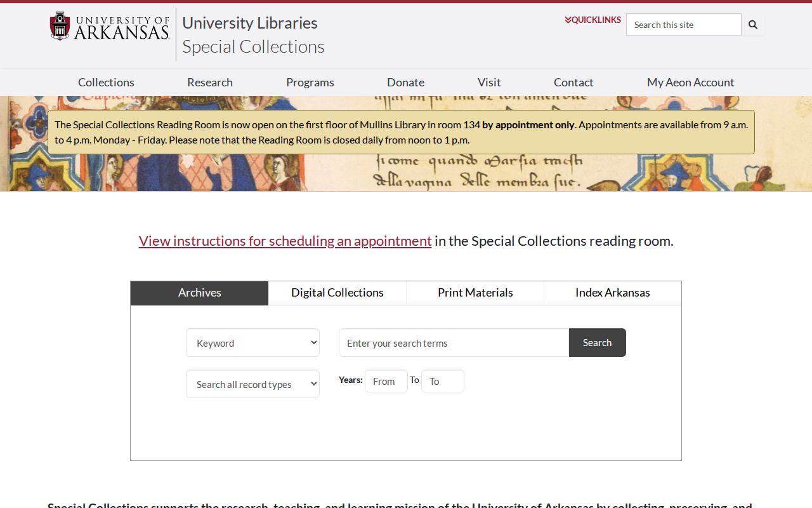Open the Research menu

click(x=210, y=82)
